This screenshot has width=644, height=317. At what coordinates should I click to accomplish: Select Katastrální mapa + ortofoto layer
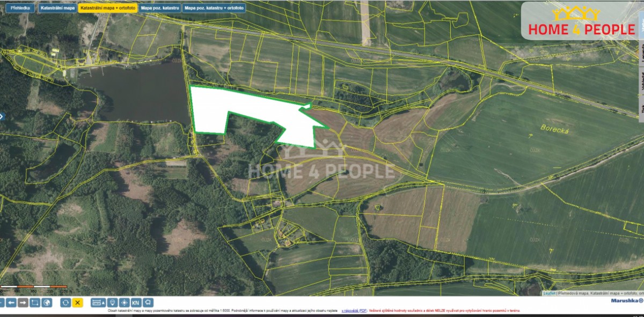click(107, 8)
